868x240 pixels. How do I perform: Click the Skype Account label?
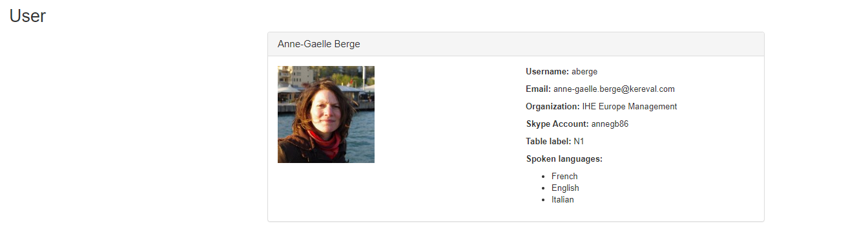tap(557, 124)
